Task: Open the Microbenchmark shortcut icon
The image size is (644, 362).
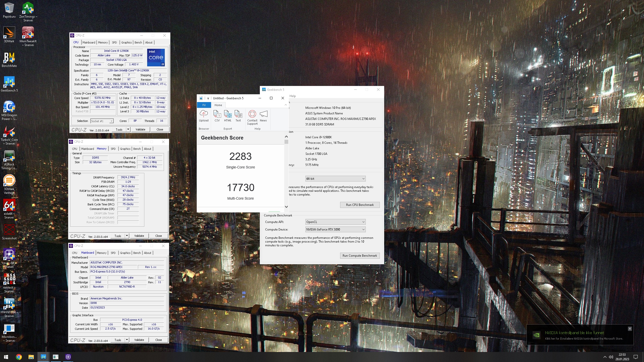Action: (9, 332)
